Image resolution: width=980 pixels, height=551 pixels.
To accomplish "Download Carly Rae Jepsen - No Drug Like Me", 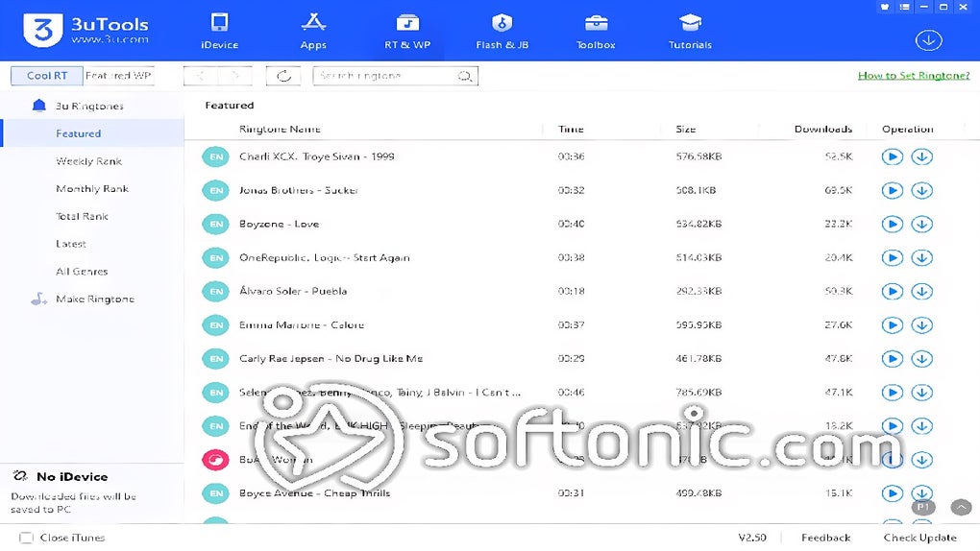I will (922, 359).
